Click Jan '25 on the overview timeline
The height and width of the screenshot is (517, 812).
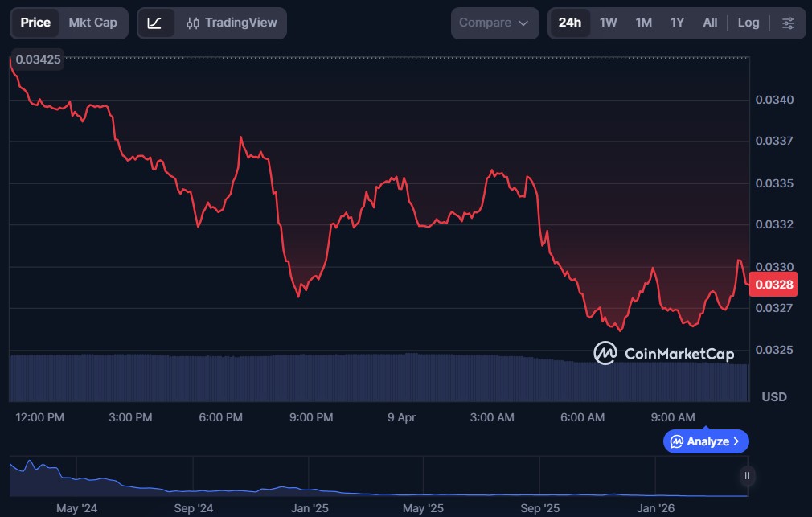coord(310,508)
